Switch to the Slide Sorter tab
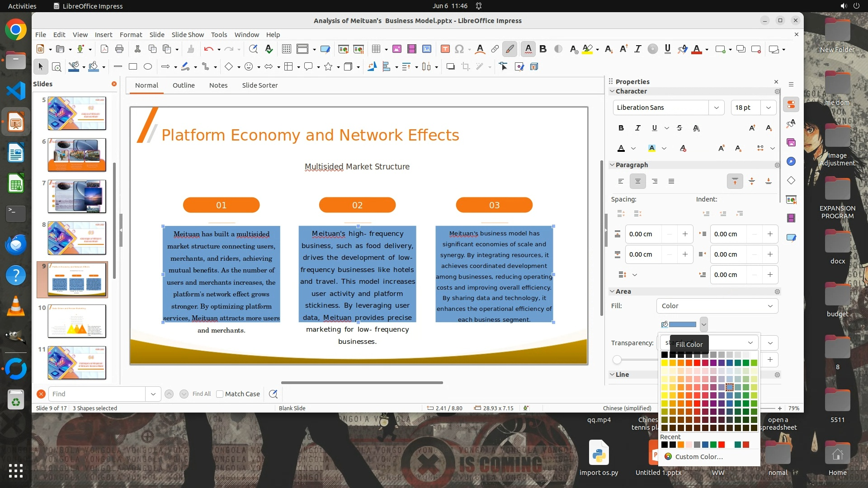 coord(259,85)
